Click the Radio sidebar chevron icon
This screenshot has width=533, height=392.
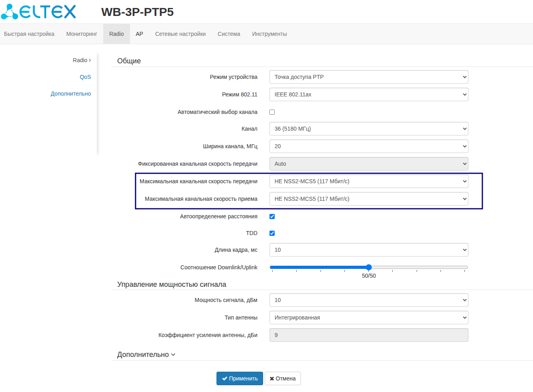coord(90,60)
